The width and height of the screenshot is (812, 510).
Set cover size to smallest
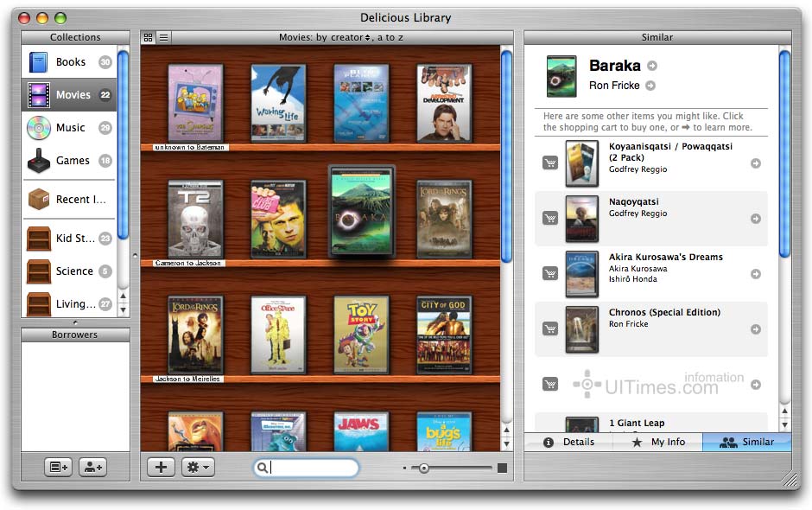click(x=404, y=468)
